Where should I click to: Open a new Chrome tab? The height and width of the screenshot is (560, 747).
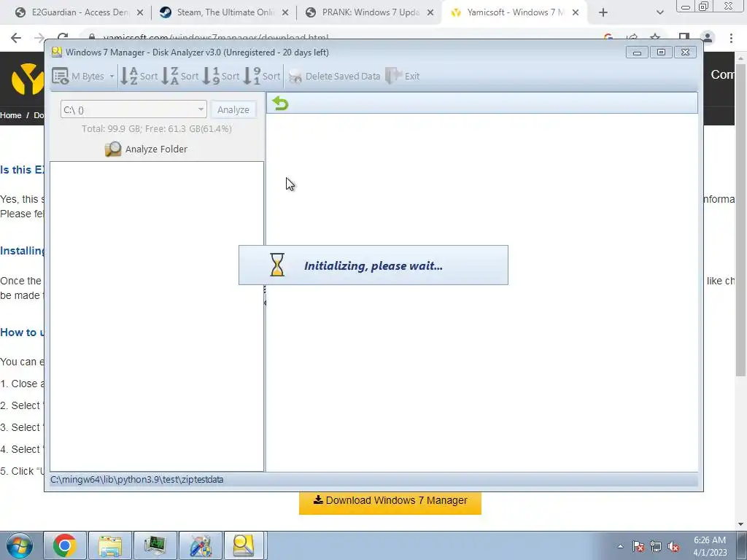coord(603,13)
